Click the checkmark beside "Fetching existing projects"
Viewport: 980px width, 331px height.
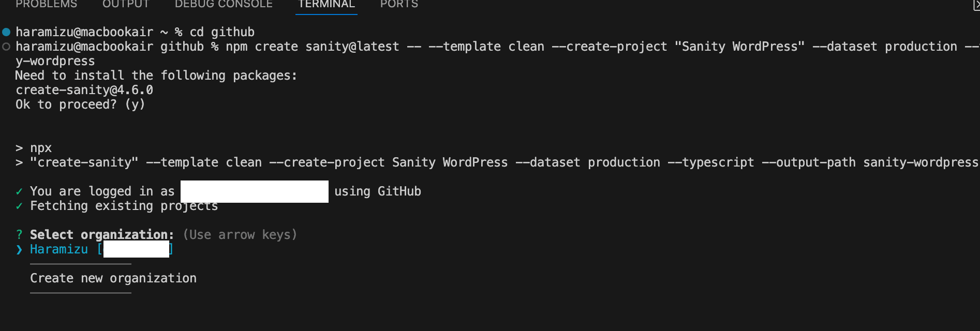[x=19, y=206]
